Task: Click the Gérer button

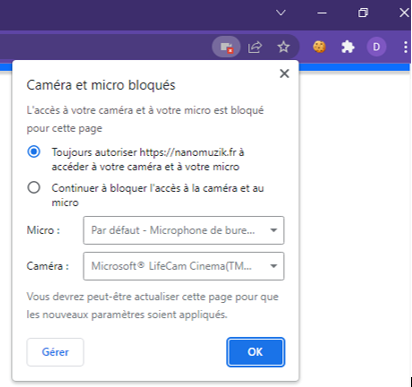Action: coord(55,352)
